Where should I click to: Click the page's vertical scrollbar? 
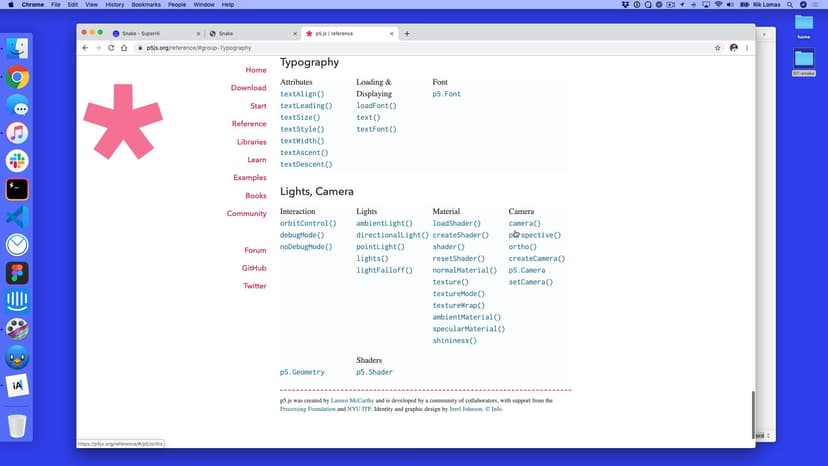tap(752, 410)
